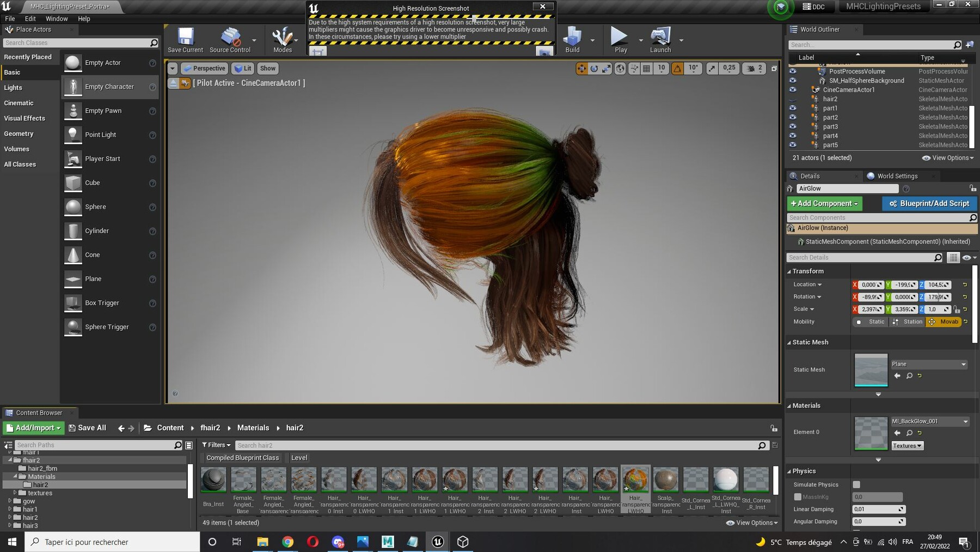Viewport: 980px width, 552px height.
Task: Set Mobility to Movable
Action: 943,322
